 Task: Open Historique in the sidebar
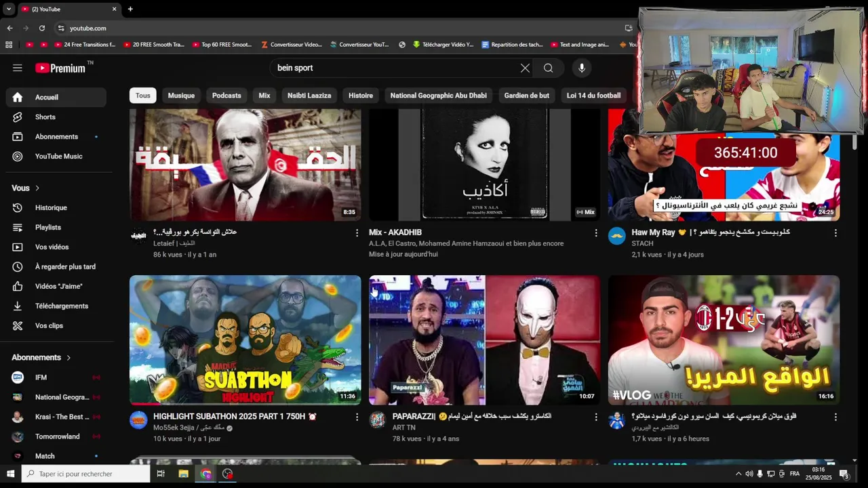[x=56, y=207]
